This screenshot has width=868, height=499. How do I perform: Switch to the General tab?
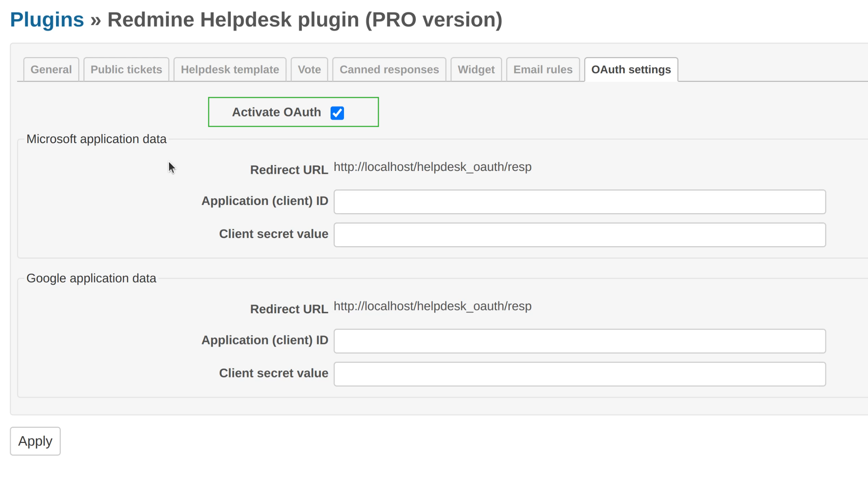click(51, 69)
